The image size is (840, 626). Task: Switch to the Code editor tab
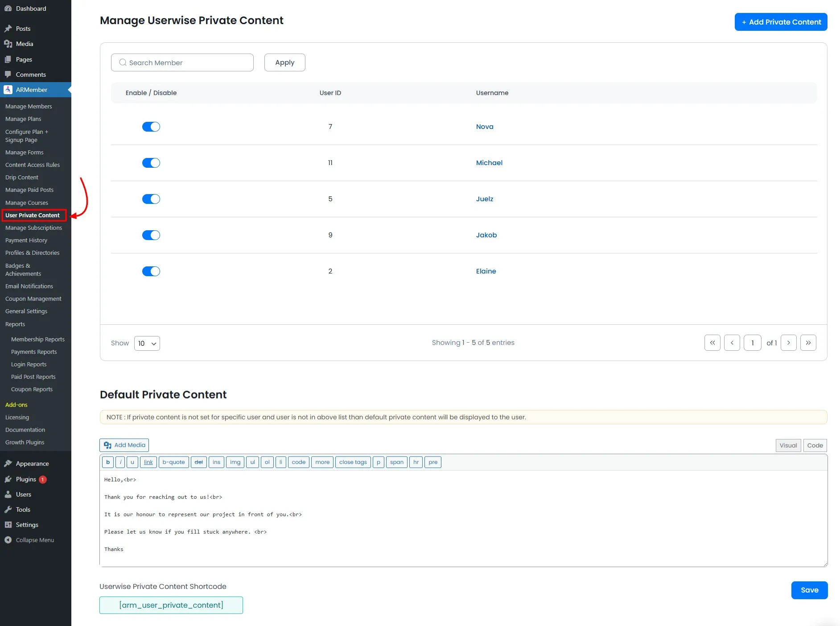pos(815,445)
